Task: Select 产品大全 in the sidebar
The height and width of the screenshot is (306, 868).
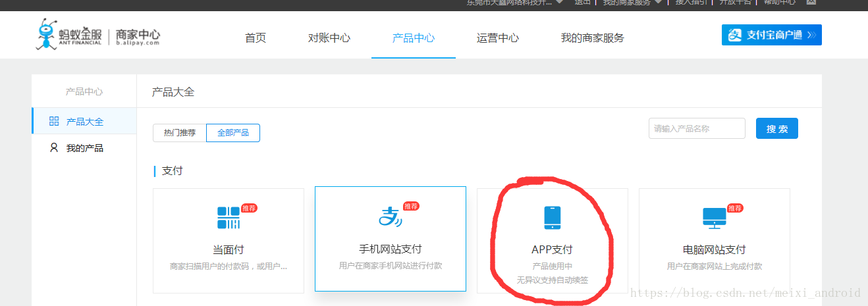Action: pos(84,121)
